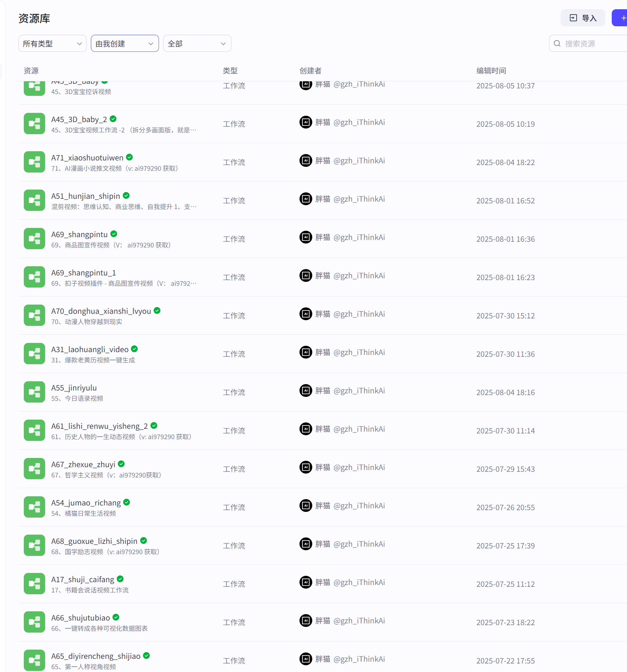Expand the 全部 status filter dropdown

(x=197, y=43)
